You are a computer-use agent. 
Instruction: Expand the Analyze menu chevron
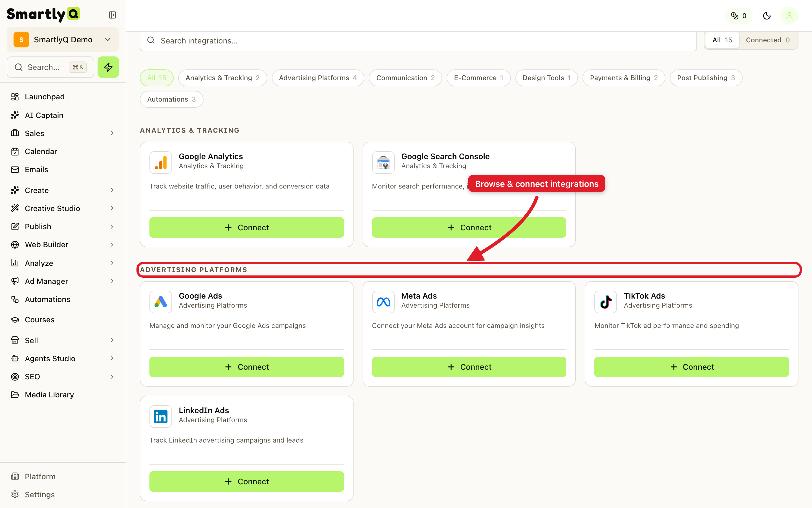coord(112,263)
